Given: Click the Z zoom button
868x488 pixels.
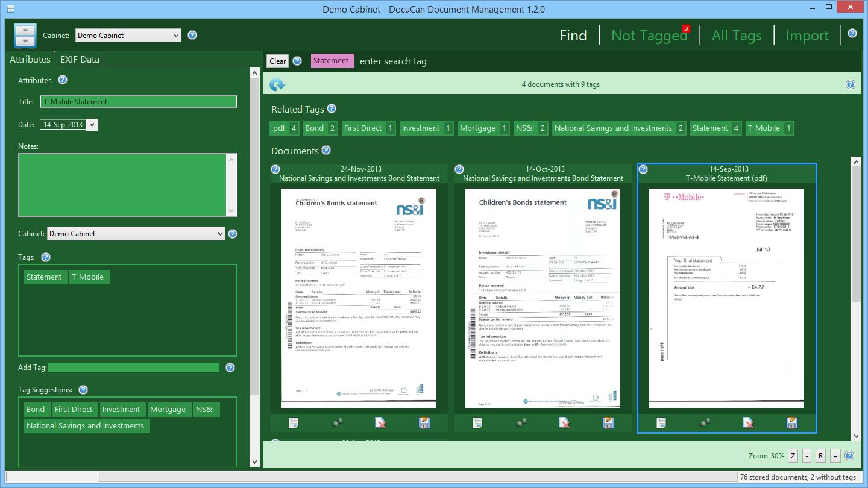Looking at the screenshot, I should pos(793,456).
